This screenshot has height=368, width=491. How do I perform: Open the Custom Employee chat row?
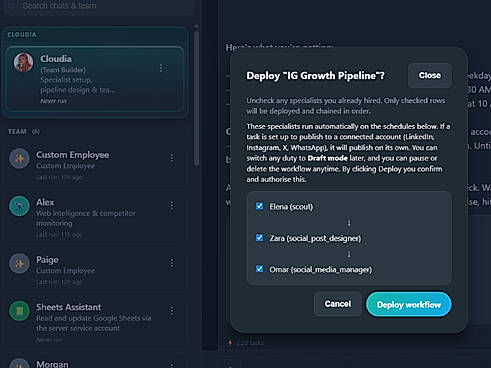(95, 165)
